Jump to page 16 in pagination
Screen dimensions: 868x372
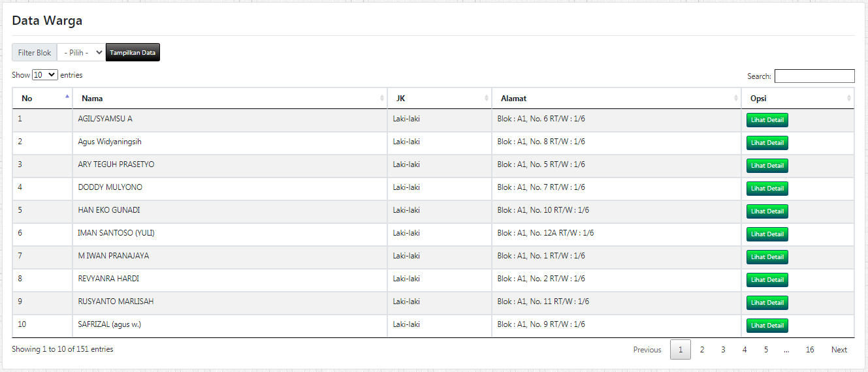810,350
